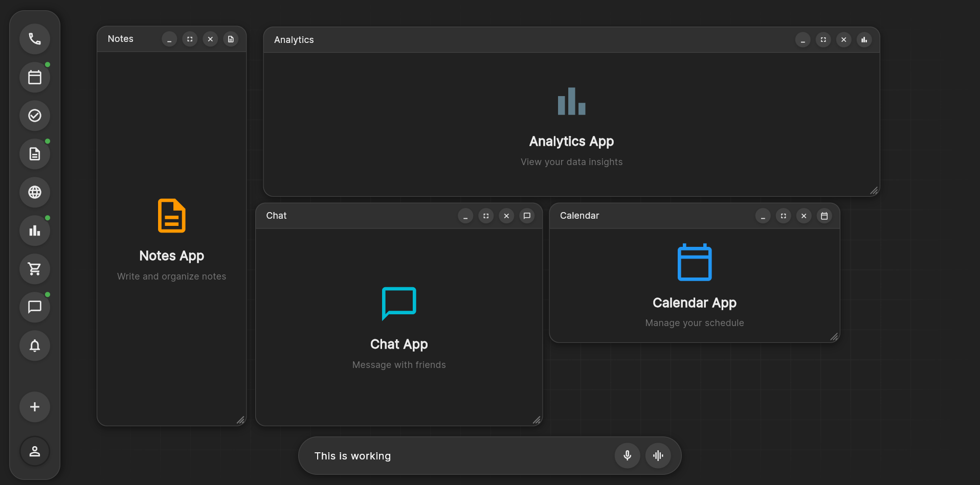Close the Chat window
Screen dimensions: 980x485
click(506, 216)
